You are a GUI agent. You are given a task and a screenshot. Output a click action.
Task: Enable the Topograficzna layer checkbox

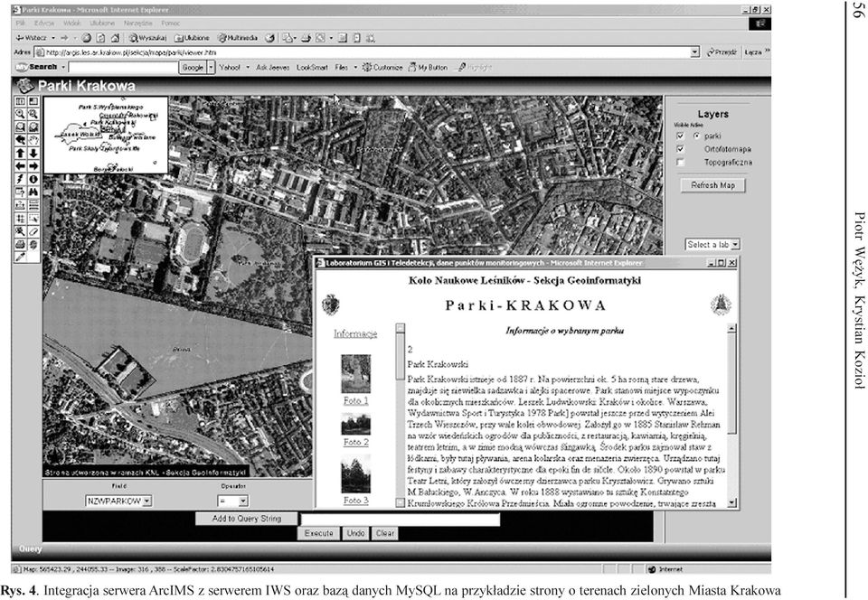point(680,163)
